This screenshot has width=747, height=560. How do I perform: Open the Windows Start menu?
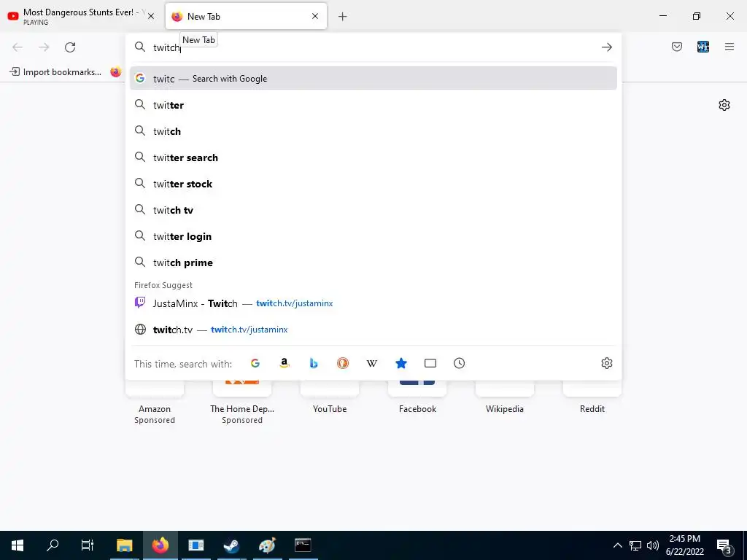tap(18, 545)
